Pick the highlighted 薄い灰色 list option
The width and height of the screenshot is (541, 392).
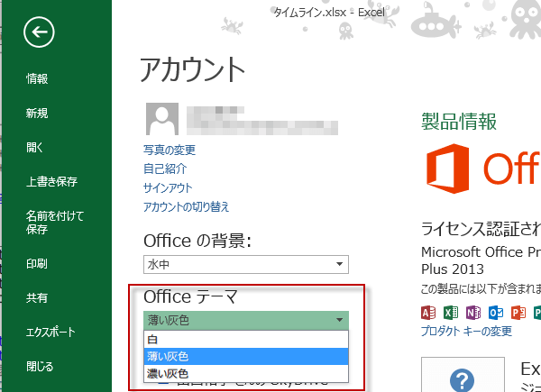tap(245, 356)
